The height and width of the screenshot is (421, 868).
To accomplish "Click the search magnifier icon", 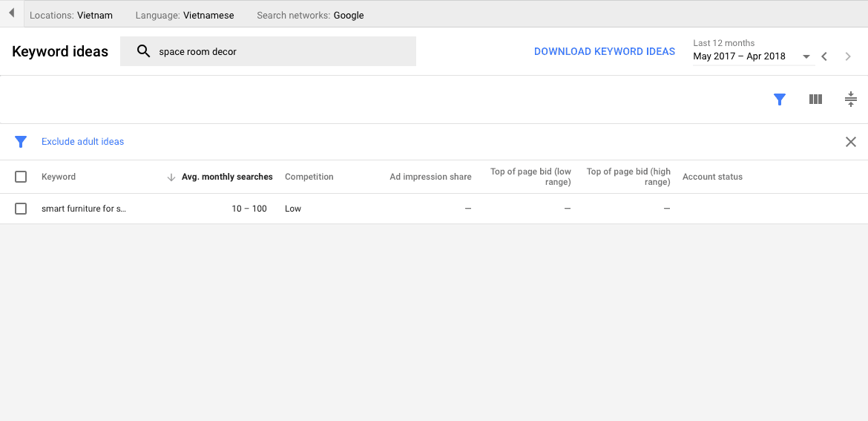I will pyautogui.click(x=143, y=51).
